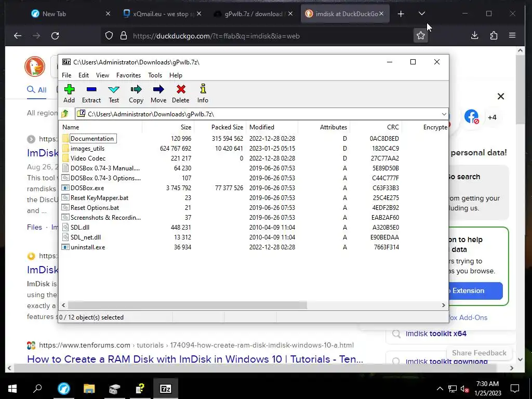Viewport: 532px width, 399px height.
Task: Open the 7-Zip File menu
Action: point(66,75)
